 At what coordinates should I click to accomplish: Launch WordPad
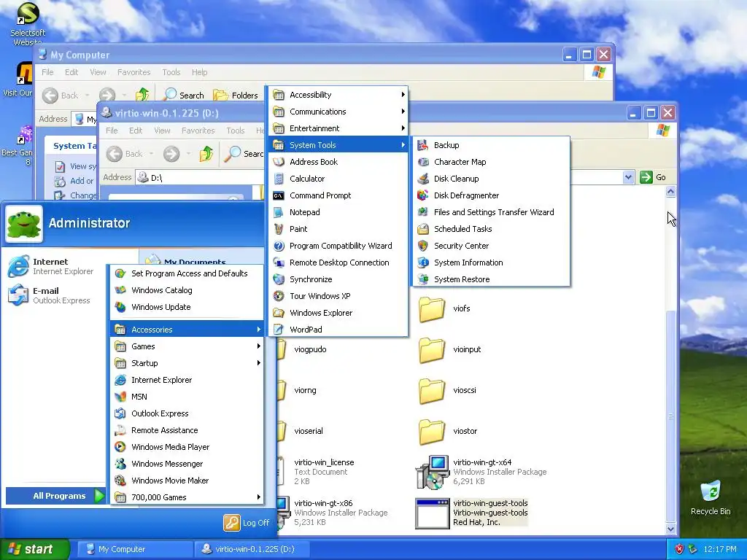tap(338, 330)
